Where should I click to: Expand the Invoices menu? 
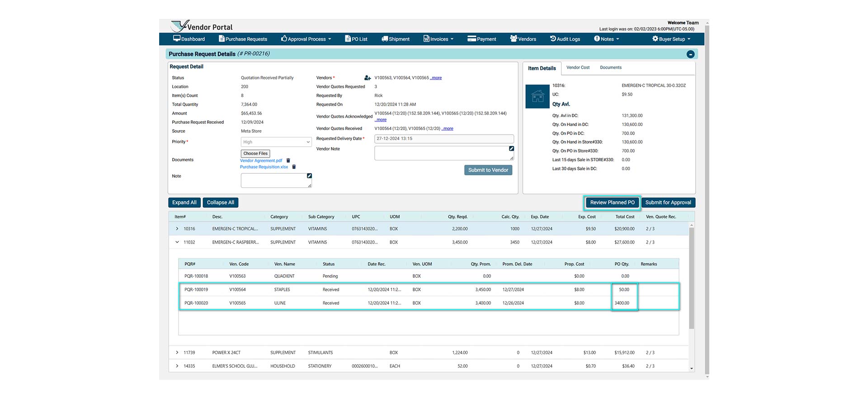[439, 39]
